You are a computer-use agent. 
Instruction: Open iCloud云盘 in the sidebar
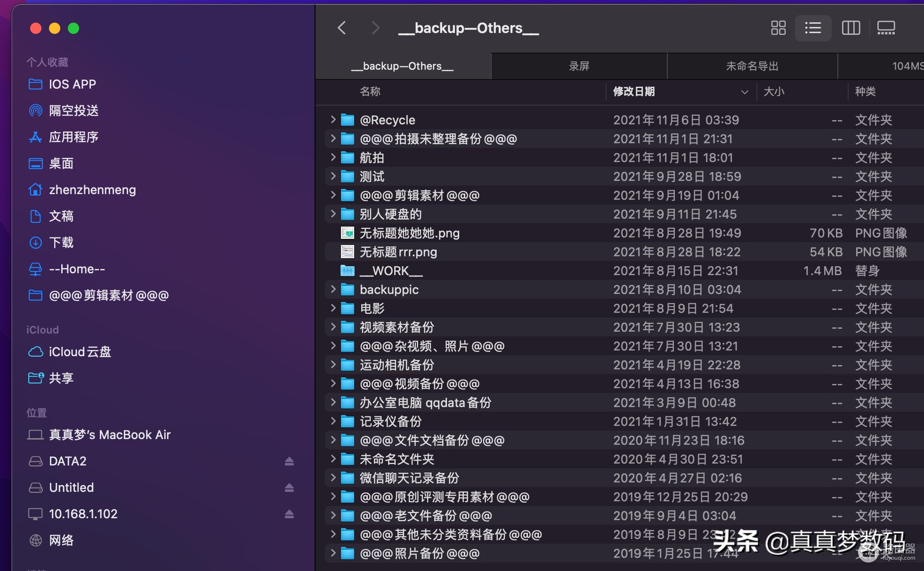tap(80, 352)
